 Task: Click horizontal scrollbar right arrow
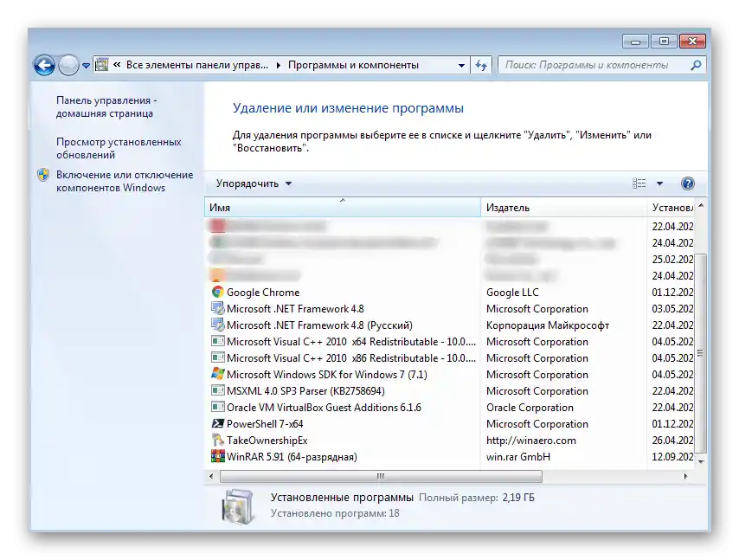coord(685,476)
